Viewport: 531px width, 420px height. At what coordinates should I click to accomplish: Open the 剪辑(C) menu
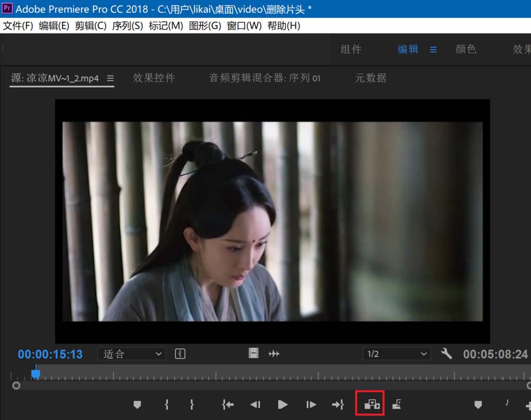[90, 25]
